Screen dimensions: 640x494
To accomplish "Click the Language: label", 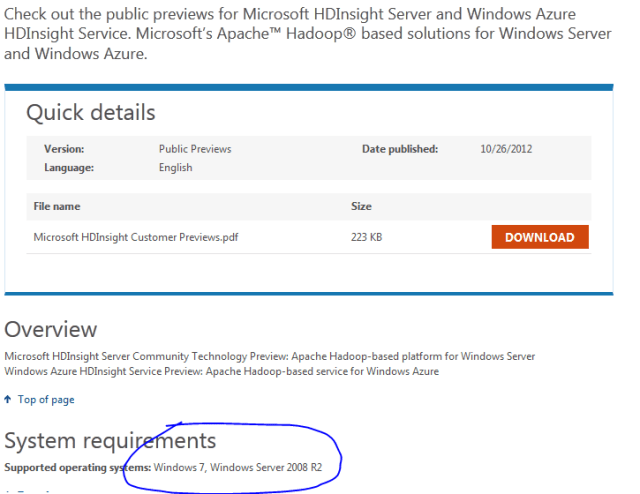I will point(69,168).
